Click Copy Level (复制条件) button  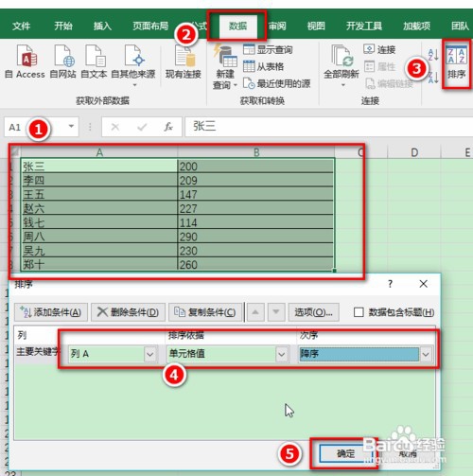point(205,312)
